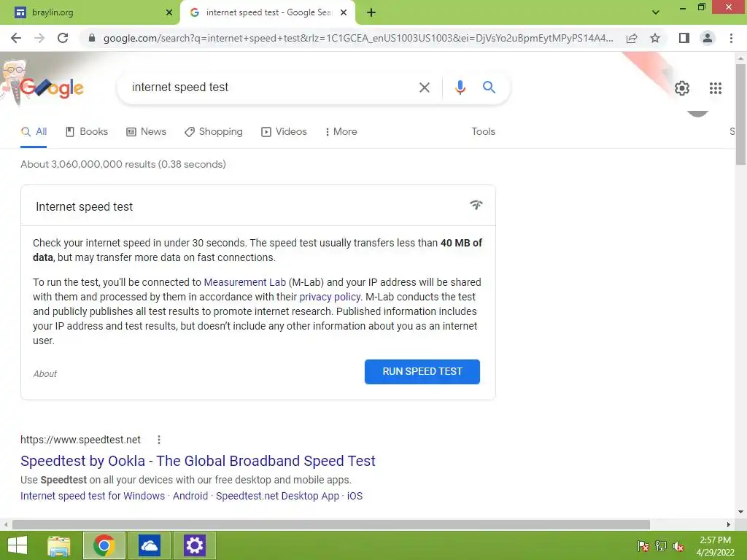Click the scrollbar down arrow
The height and width of the screenshot is (560, 747).
[740, 512]
